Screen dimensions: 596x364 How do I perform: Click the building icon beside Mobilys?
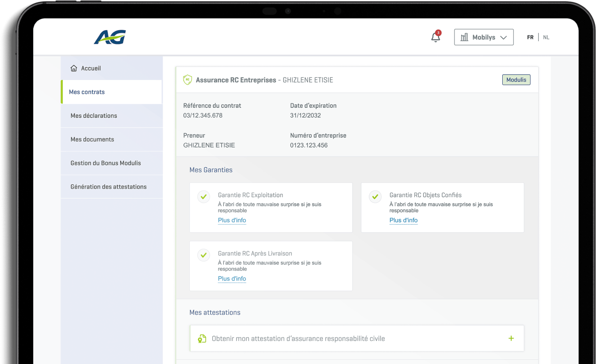(x=465, y=37)
